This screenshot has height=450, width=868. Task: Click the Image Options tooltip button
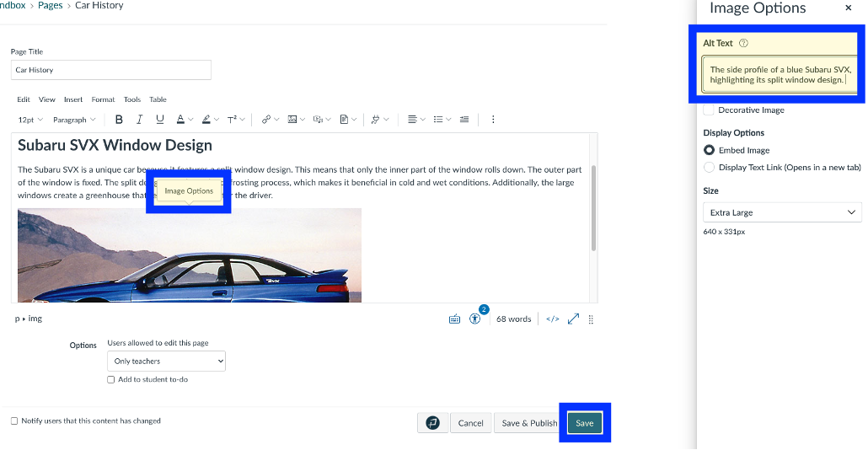[189, 191]
